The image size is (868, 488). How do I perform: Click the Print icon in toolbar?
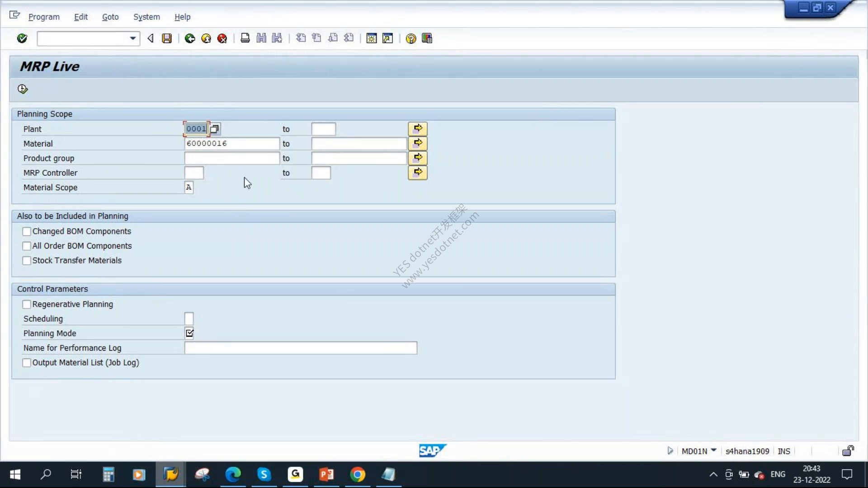[245, 38]
